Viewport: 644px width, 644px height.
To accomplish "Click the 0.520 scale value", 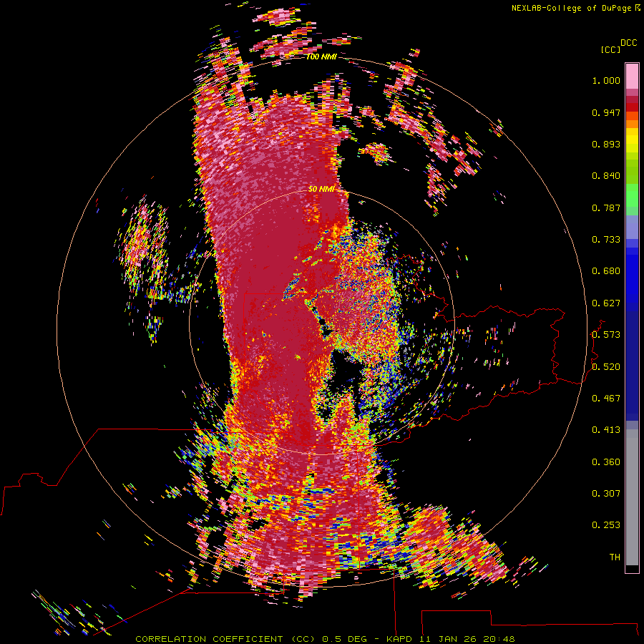I will (x=606, y=367).
